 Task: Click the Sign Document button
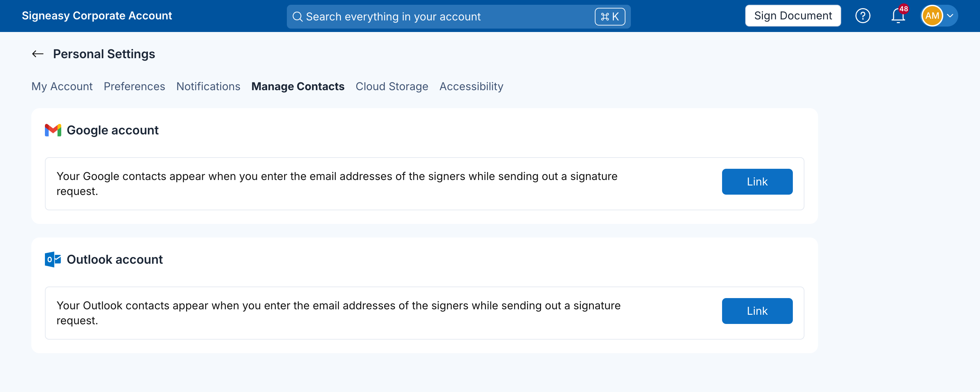tap(793, 16)
